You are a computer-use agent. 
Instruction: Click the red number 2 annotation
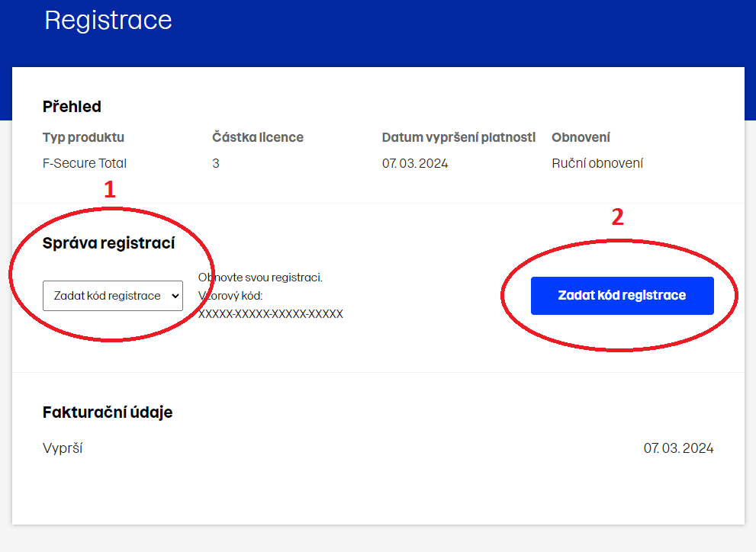(618, 217)
